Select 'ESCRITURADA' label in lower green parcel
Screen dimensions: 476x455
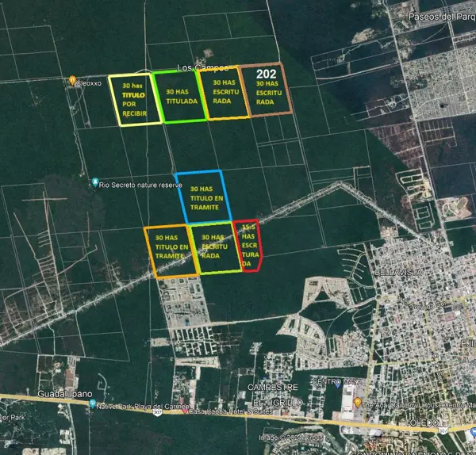point(214,251)
